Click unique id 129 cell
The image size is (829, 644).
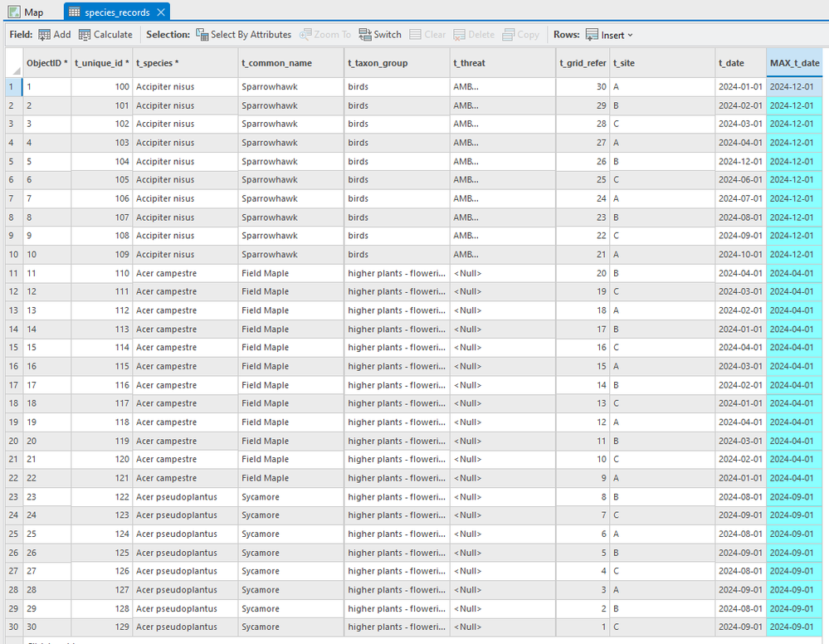point(101,627)
